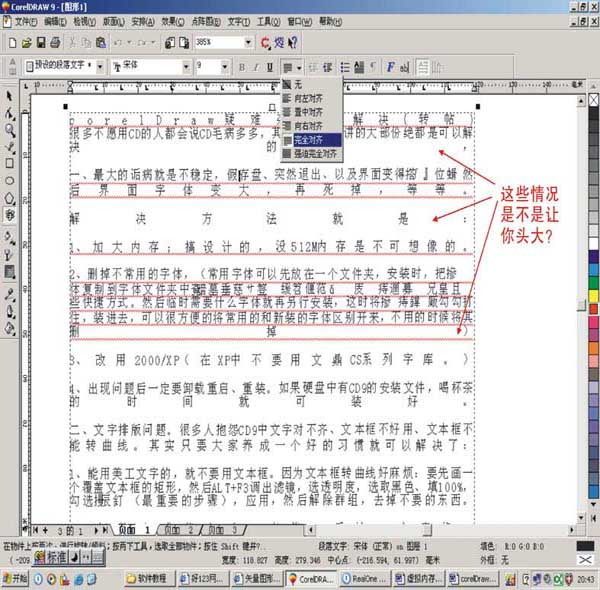Click the Open file folder icon
The height and width of the screenshot is (590, 600).
[x=25, y=42]
